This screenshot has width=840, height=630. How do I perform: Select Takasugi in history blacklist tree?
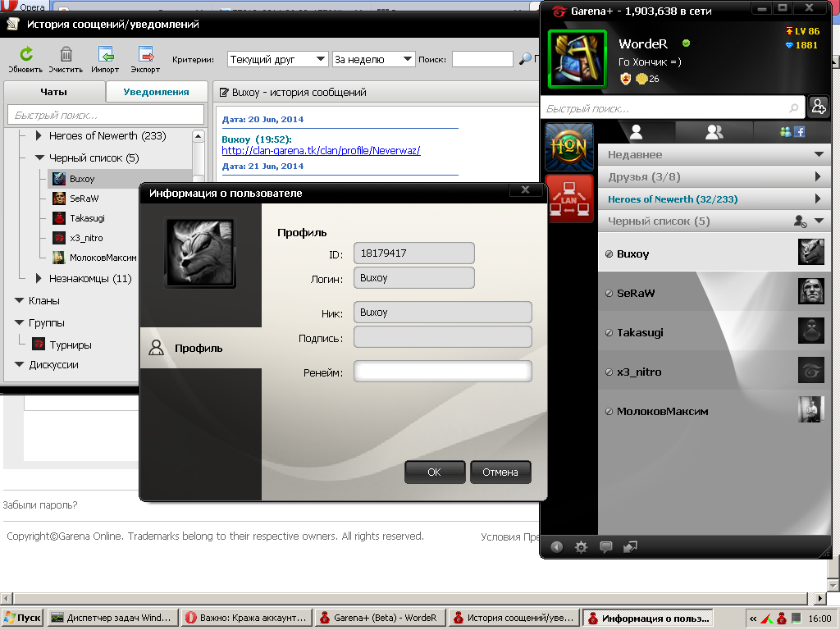(x=87, y=218)
